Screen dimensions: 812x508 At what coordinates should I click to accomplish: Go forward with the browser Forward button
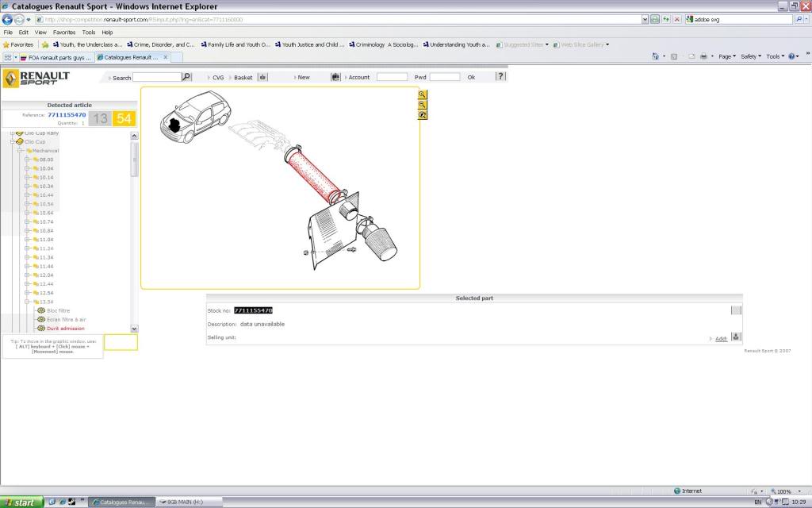click(x=19, y=19)
